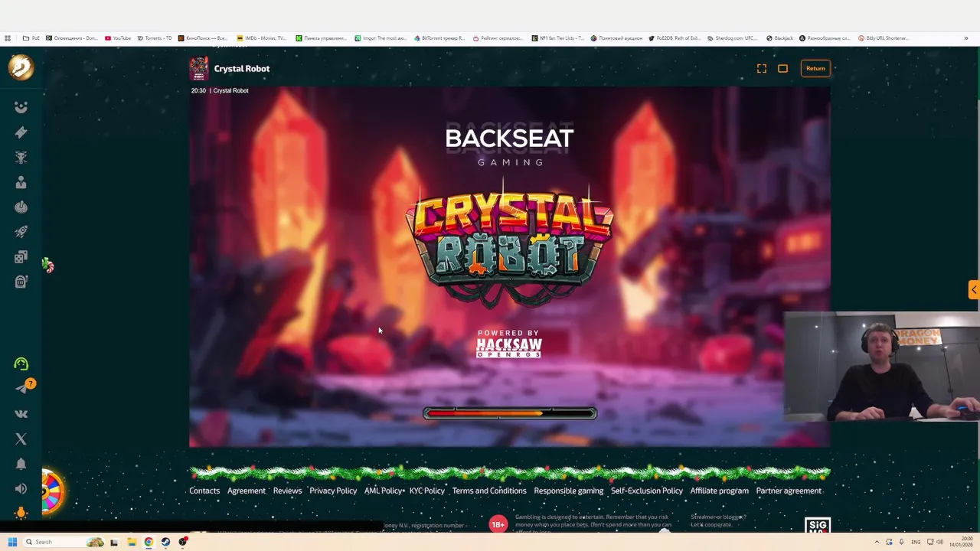Open the Reviews footer link

click(x=287, y=491)
